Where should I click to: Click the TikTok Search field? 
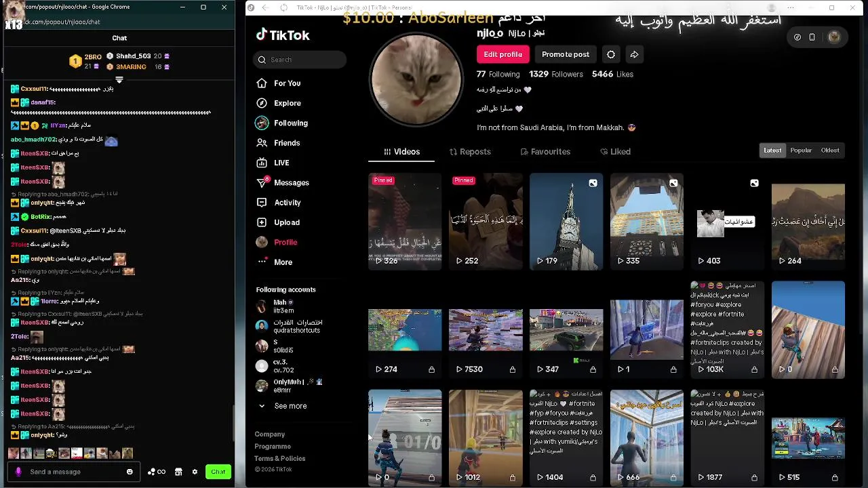point(300,60)
